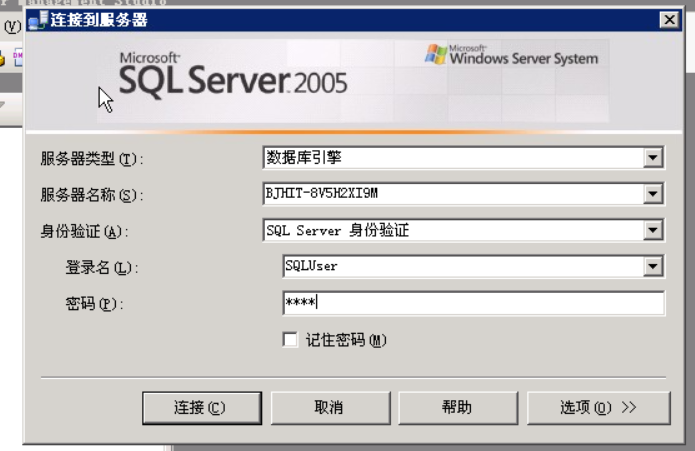Open the 登录名 dropdown arrow
The image size is (695, 451).
(x=652, y=267)
